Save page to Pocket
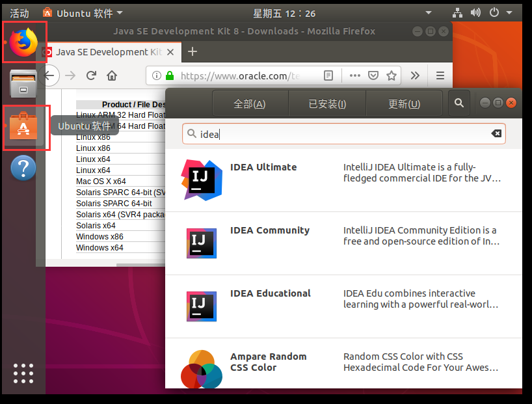The image size is (532, 404). (373, 75)
